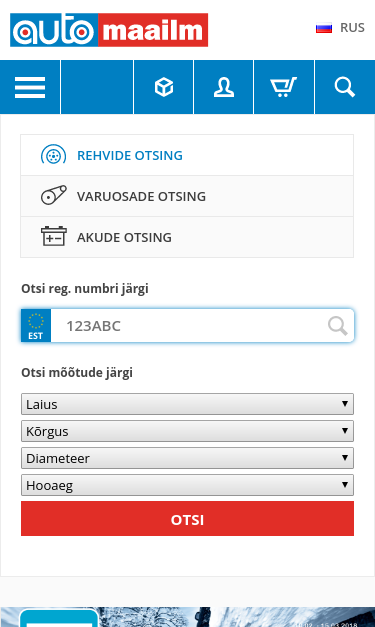The image size is (375, 627).
Task: Click the belt icon beside Varuosade otsing
Action: (54, 196)
